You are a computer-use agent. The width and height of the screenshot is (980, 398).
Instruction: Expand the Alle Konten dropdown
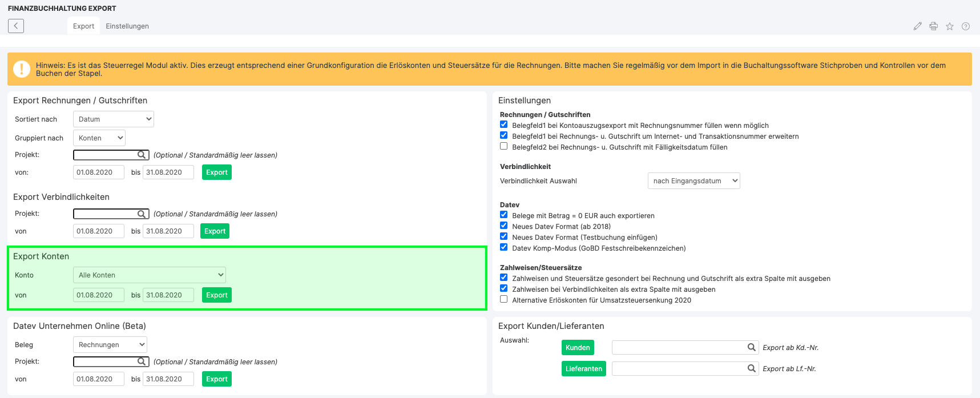[x=150, y=275]
